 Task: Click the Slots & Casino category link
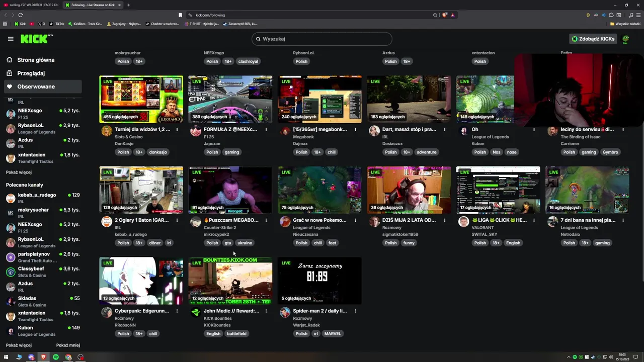pos(128,137)
